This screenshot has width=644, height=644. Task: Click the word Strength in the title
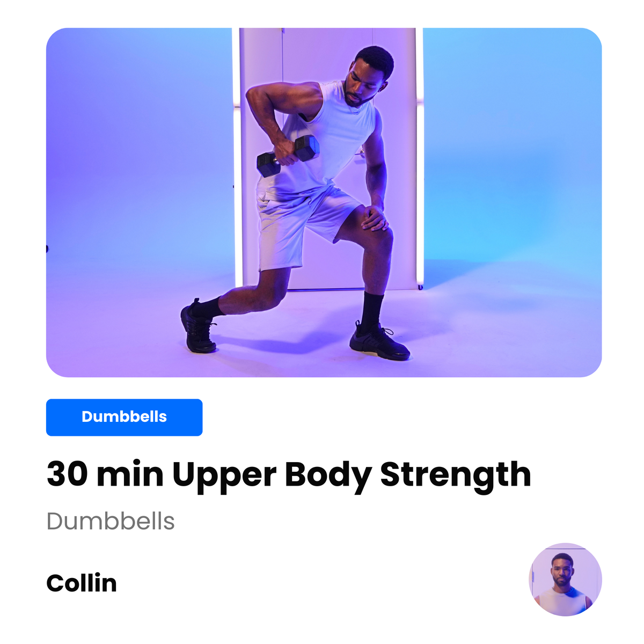(456, 475)
